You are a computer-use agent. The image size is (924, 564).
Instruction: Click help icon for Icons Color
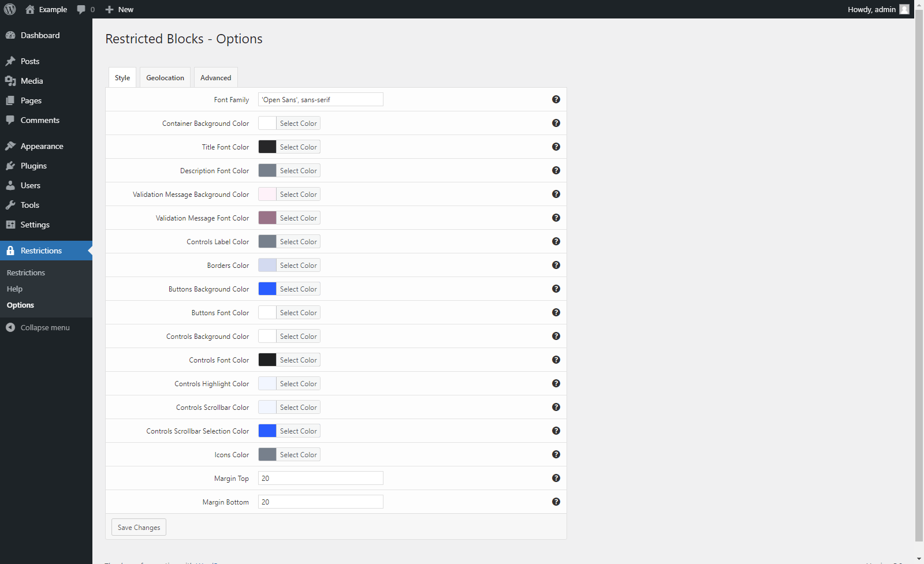[x=556, y=454]
